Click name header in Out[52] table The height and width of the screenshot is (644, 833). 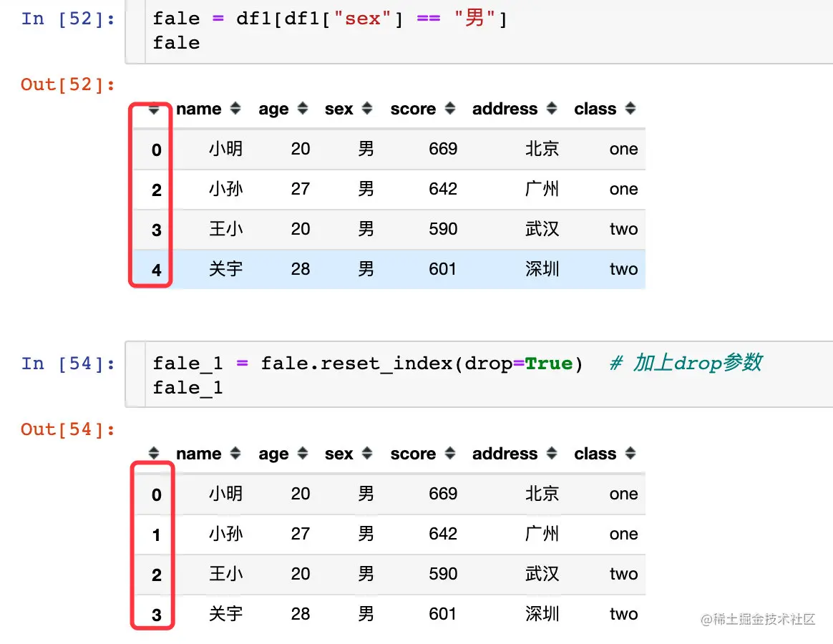199,109
